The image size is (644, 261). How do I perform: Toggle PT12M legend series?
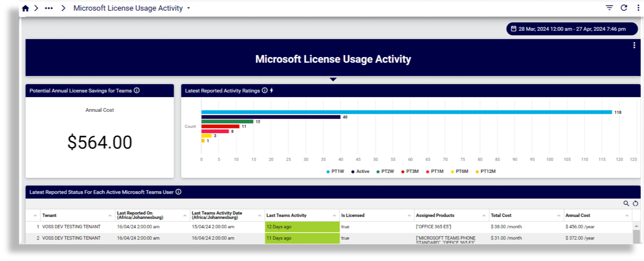[x=486, y=171]
